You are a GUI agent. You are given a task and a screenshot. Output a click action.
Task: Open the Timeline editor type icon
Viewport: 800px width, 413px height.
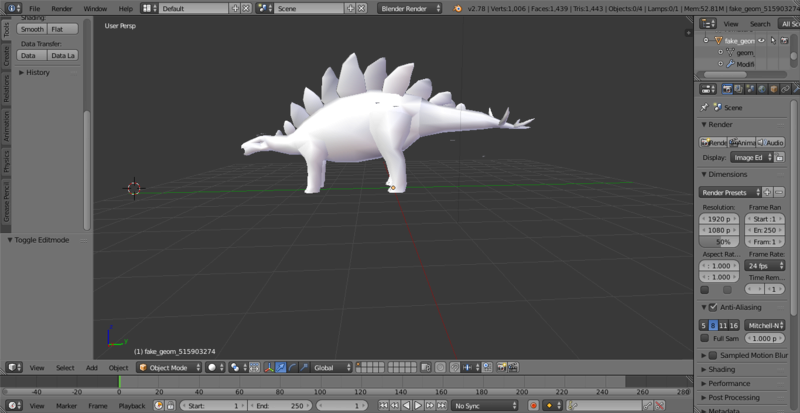click(14, 406)
